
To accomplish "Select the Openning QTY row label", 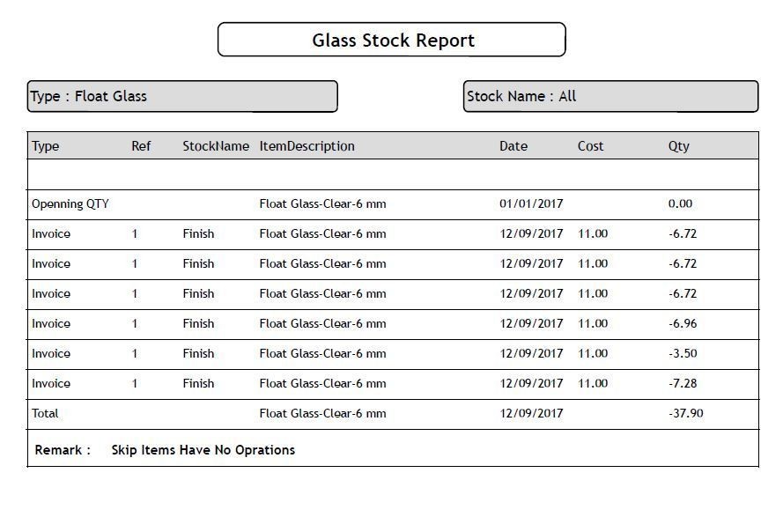I will tap(70, 204).
